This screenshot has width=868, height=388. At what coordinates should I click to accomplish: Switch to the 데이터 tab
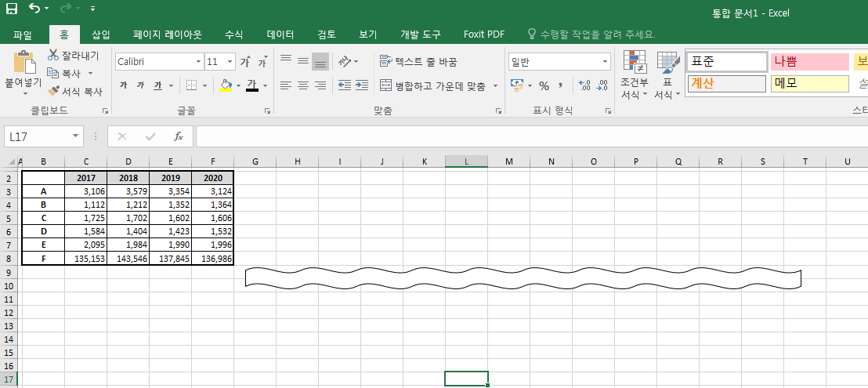coord(280,34)
